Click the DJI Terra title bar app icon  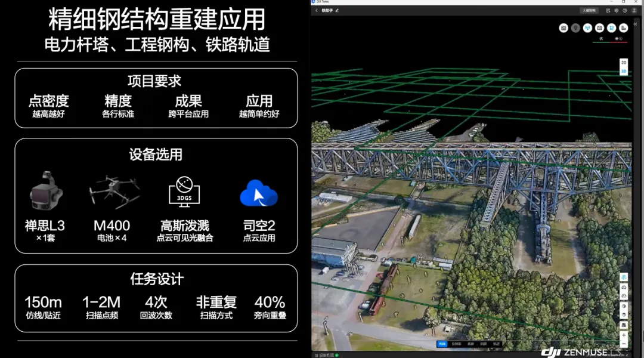click(x=314, y=2)
